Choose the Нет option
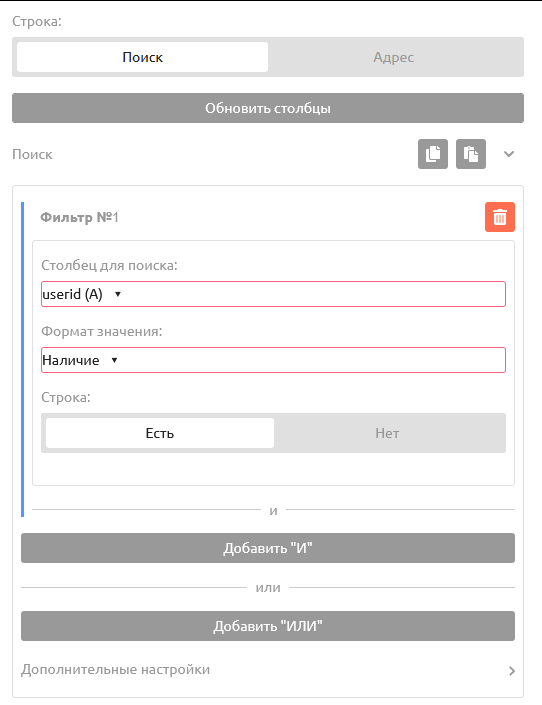The image size is (542, 705). tap(387, 433)
